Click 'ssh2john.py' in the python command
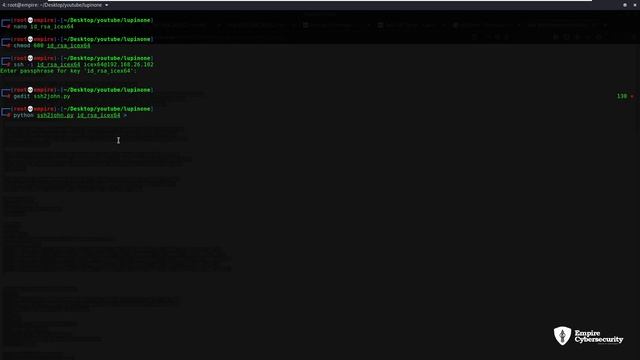The image size is (640, 360). 55,116
